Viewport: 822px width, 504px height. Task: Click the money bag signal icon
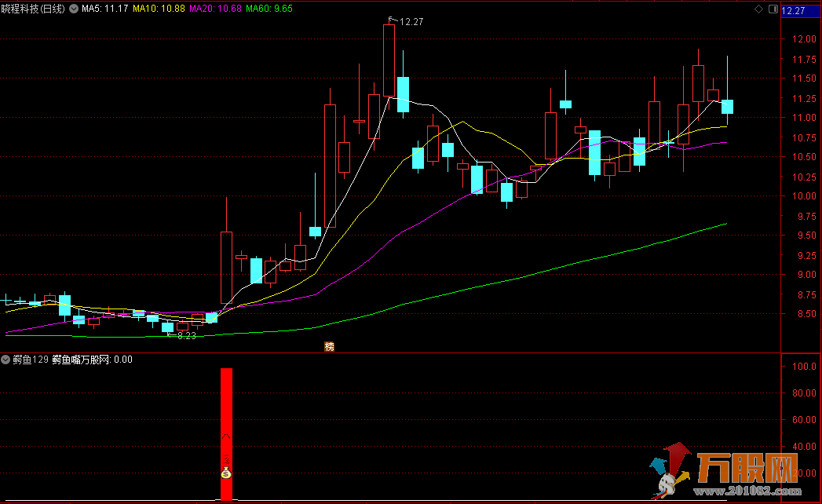226,472
